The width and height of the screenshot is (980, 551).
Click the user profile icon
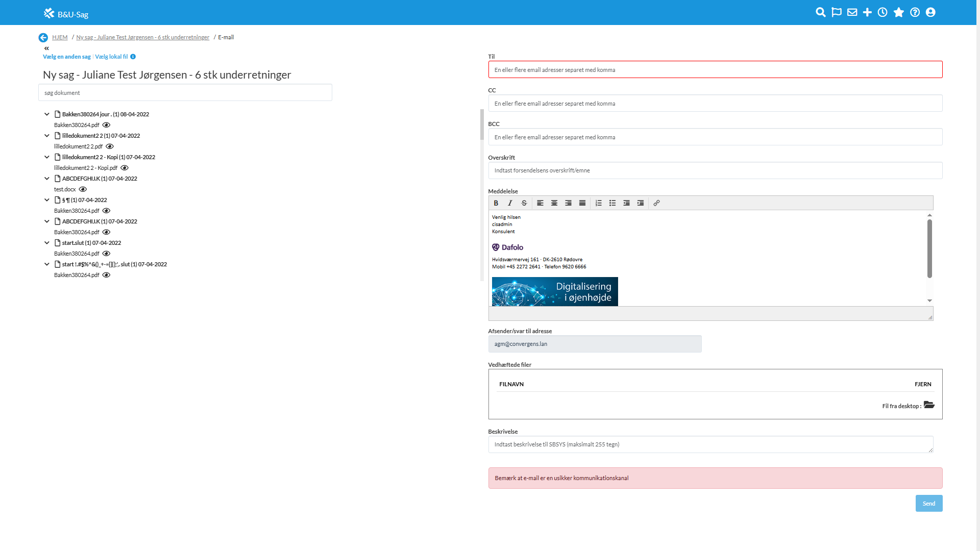(930, 12)
